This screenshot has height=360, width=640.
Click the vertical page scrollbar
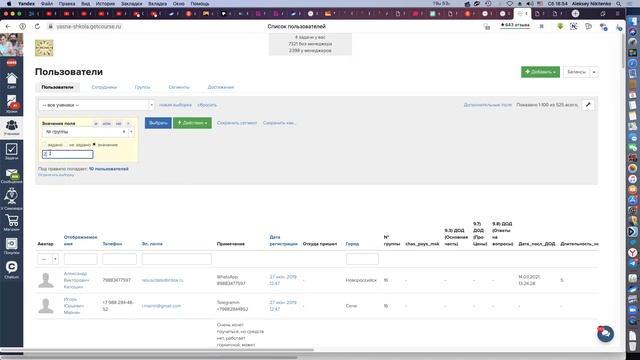coord(623,51)
